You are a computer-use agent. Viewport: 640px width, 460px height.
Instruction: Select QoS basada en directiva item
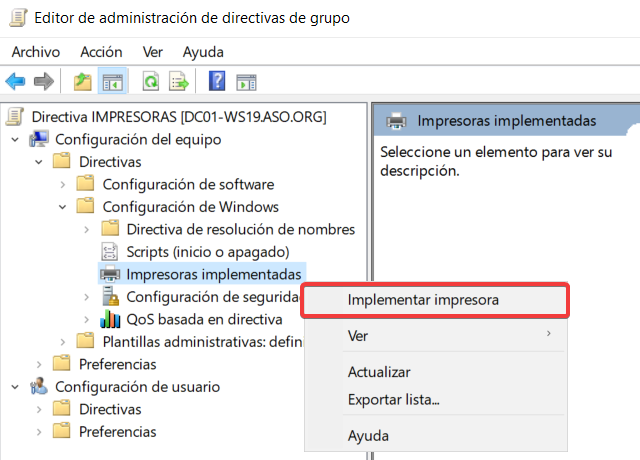[x=204, y=319]
